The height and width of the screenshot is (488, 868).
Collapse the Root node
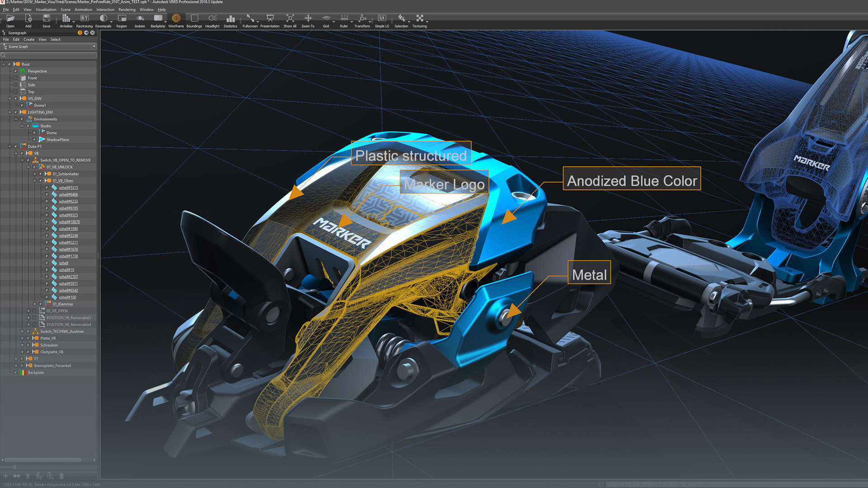click(4, 64)
